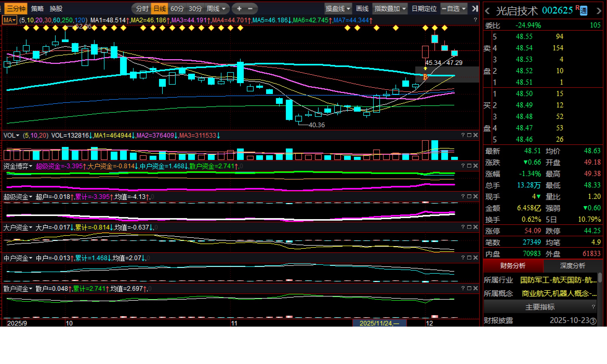Switch chart to 60分 period
Viewport: 607px width, 364px height.
coord(177,9)
